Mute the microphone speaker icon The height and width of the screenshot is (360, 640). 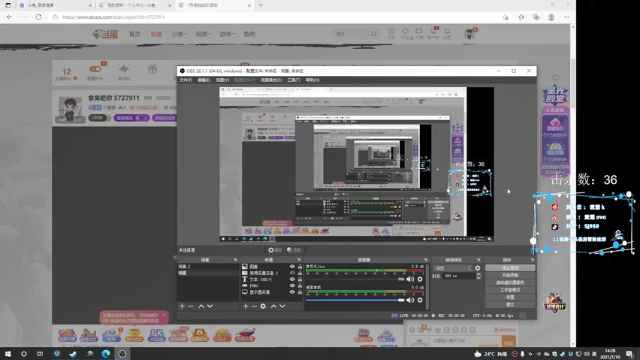pos(410,279)
